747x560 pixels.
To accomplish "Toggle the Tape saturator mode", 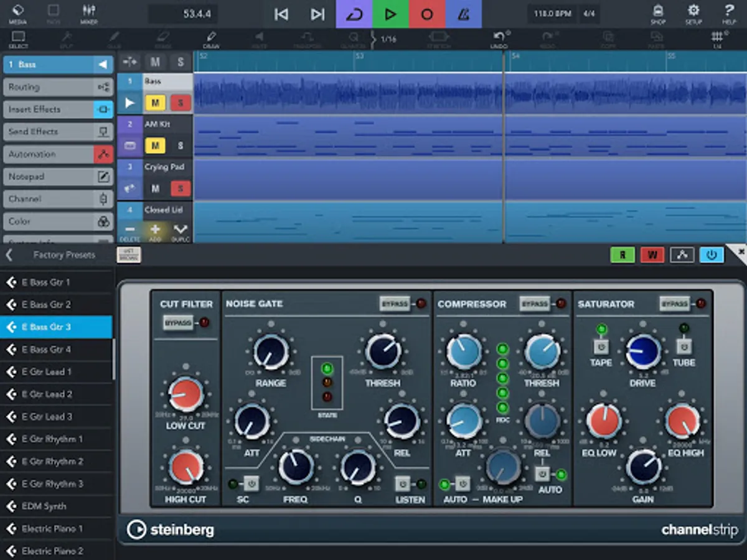I will click(601, 347).
